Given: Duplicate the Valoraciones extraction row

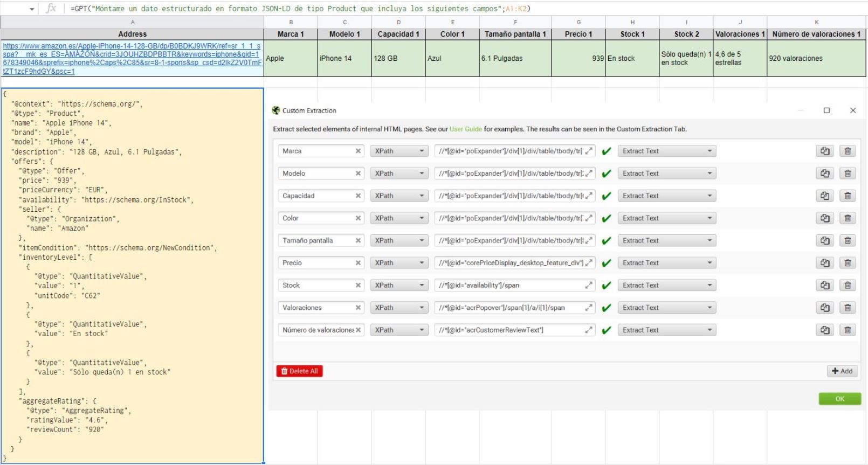Looking at the screenshot, I should pos(824,308).
